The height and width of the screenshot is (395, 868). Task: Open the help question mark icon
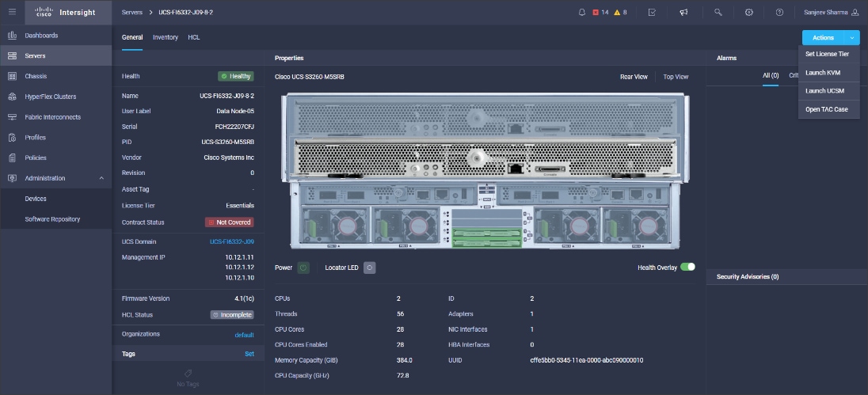(x=779, y=12)
